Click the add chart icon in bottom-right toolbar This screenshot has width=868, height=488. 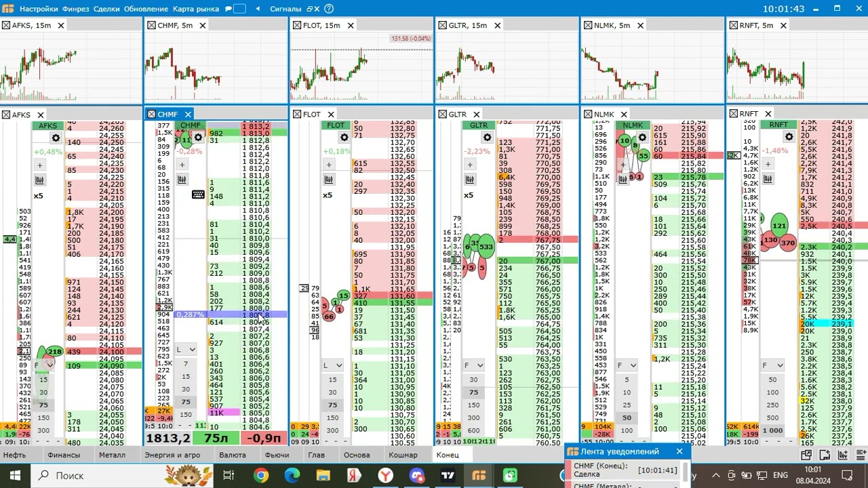[844, 455]
